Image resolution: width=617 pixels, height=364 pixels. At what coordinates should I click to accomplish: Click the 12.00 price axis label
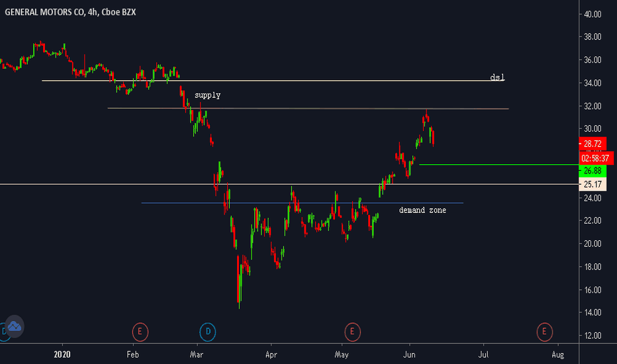[593, 336]
